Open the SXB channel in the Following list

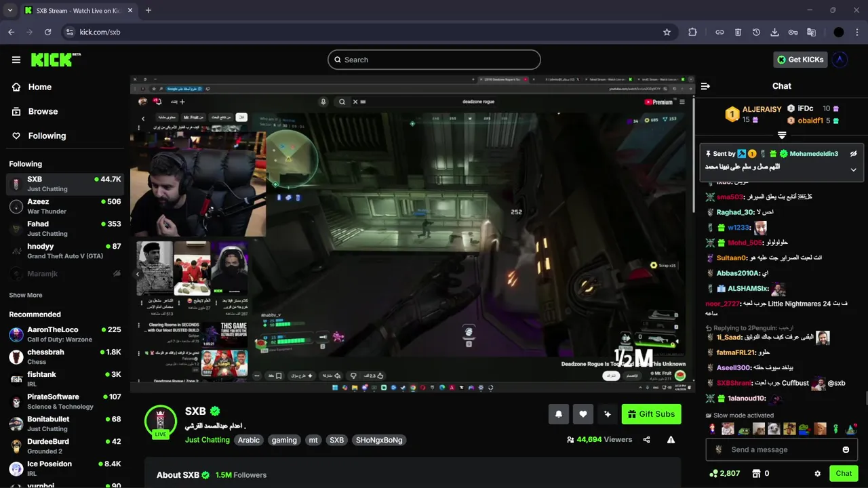tap(65, 184)
